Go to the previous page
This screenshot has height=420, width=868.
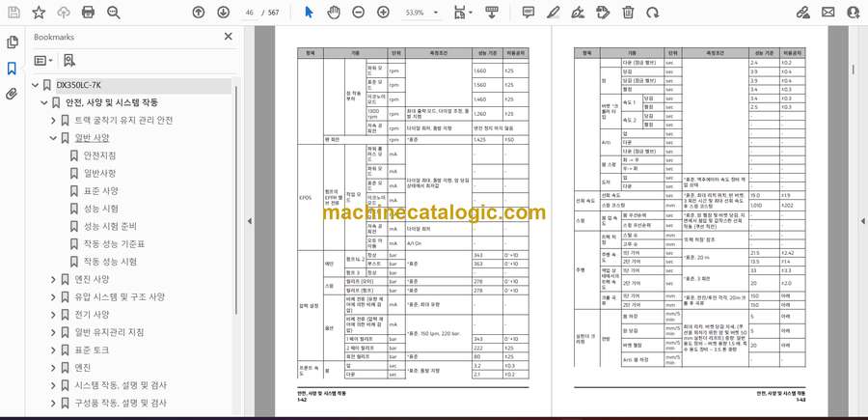pyautogui.click(x=198, y=13)
